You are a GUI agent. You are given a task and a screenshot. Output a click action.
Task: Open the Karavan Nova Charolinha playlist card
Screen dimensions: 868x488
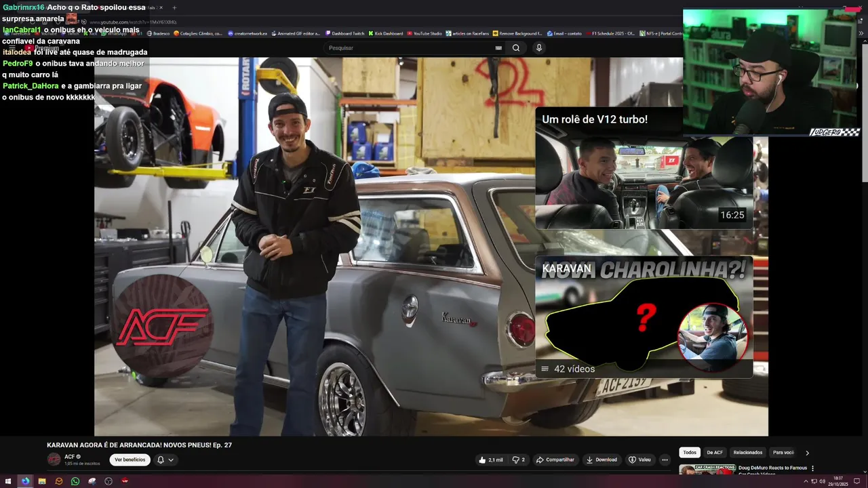coord(644,317)
